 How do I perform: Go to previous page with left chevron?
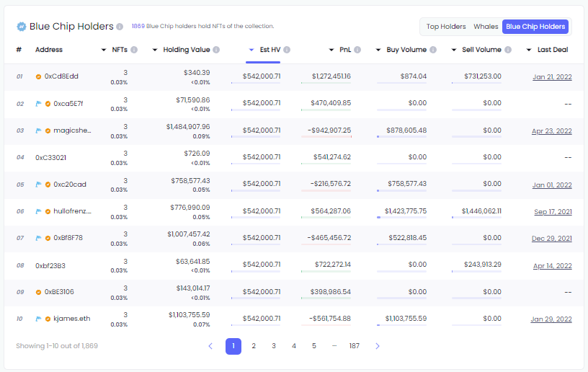coord(210,346)
